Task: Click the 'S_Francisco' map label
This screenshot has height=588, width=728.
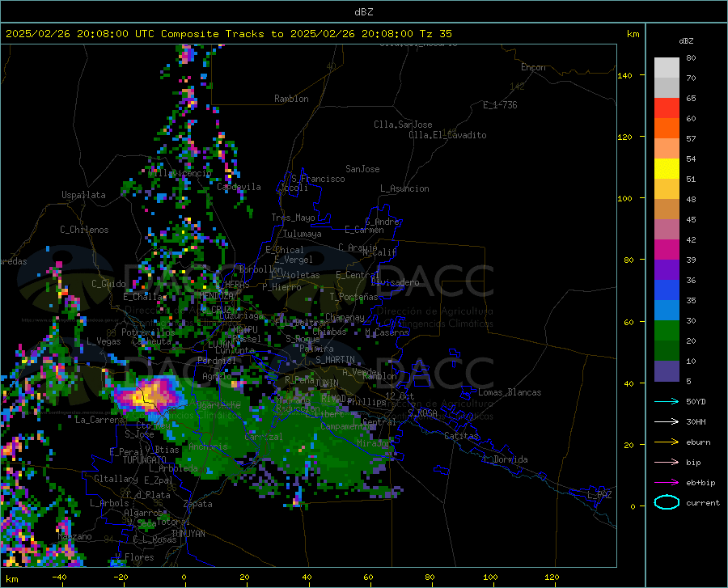Action: point(318,179)
